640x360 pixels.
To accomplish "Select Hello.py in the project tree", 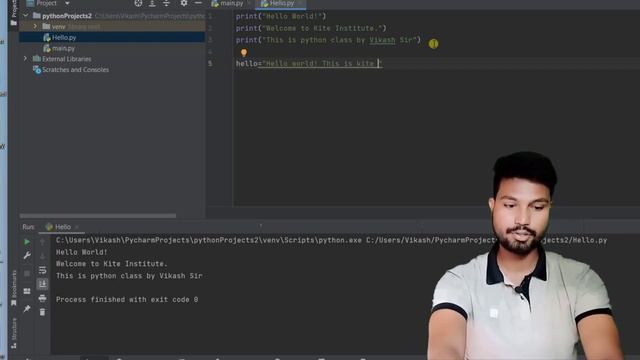I will click(64, 38).
